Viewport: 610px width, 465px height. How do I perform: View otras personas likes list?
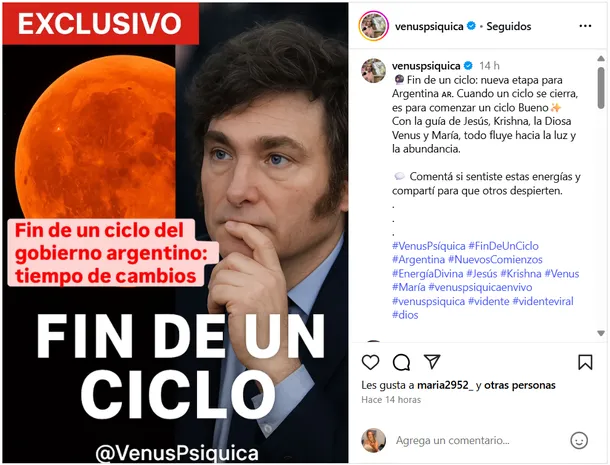coord(520,385)
